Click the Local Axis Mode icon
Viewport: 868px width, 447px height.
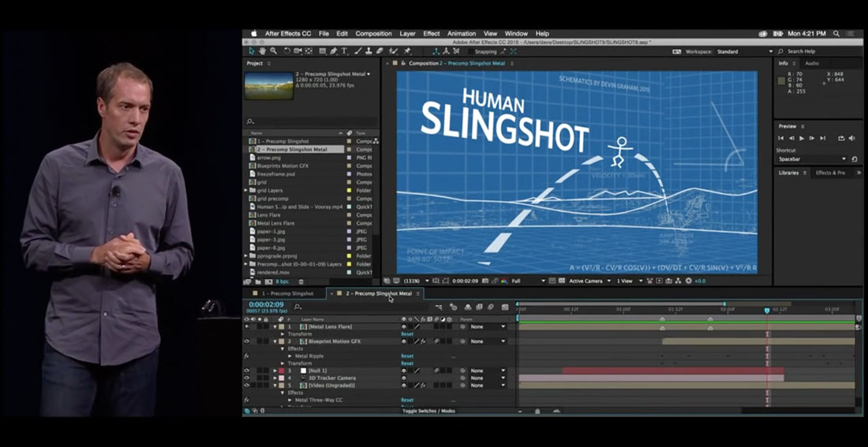pos(436,51)
